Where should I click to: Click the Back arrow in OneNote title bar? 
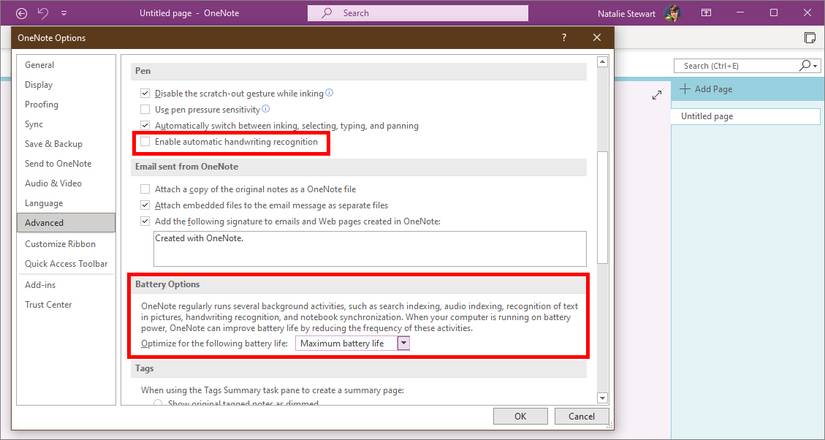click(22, 13)
